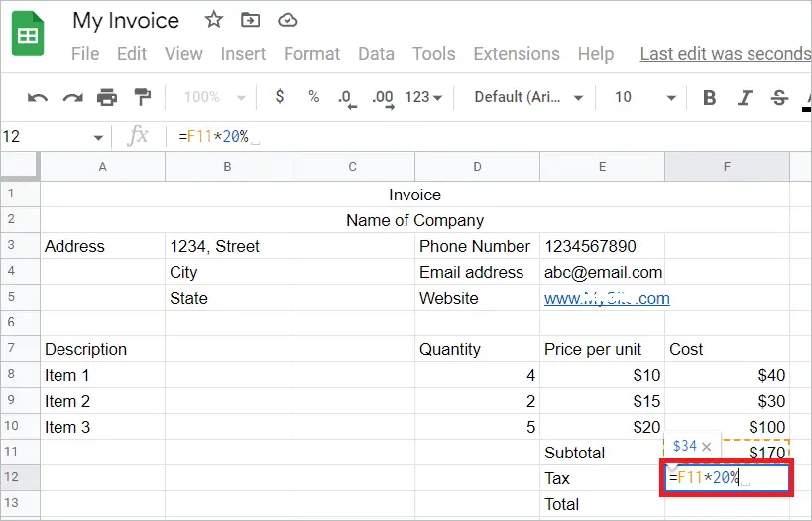The width and height of the screenshot is (812, 521).
Task: Open the File menu
Action: 85,54
